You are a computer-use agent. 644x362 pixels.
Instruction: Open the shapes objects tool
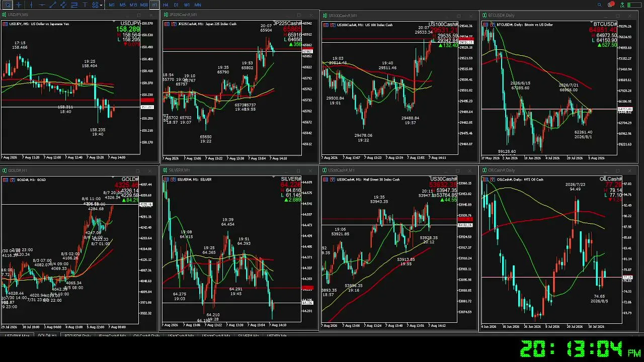click(x=95, y=5)
